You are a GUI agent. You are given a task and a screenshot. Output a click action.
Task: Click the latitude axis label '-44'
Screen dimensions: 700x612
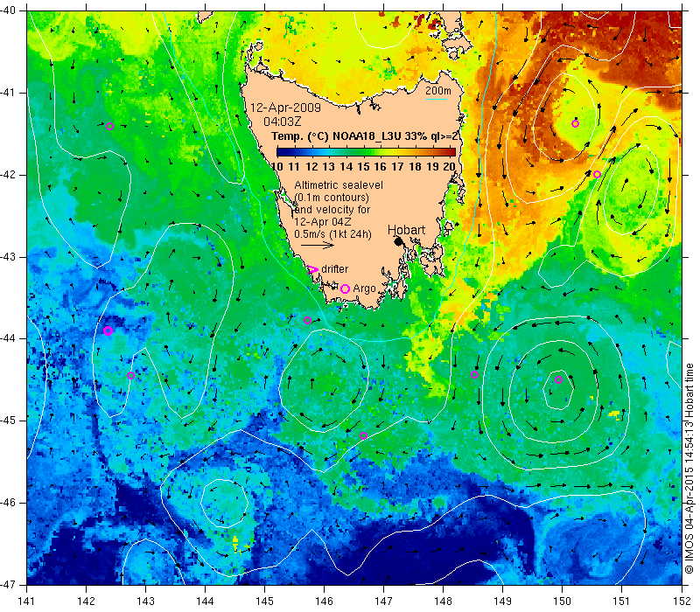click(8, 338)
